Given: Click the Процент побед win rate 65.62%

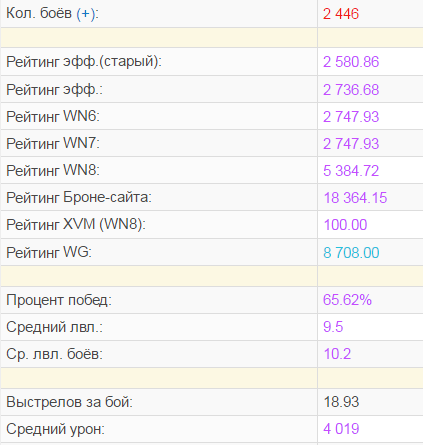Looking at the screenshot, I should tap(347, 300).
